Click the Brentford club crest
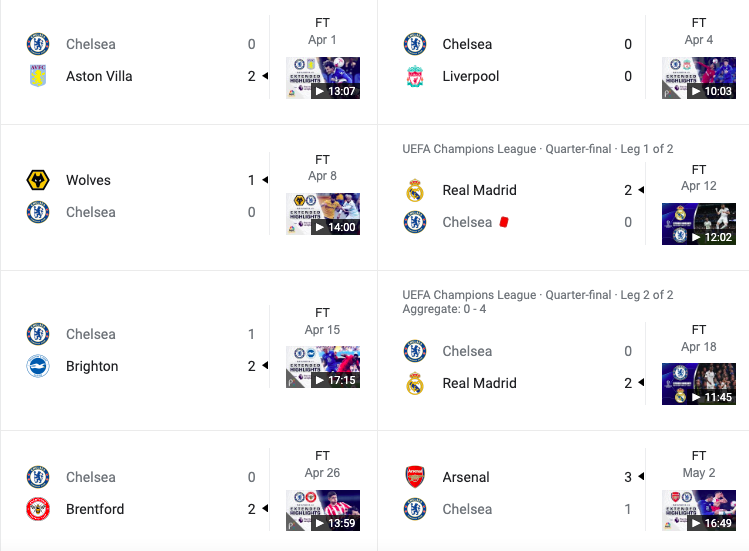 (x=38, y=509)
